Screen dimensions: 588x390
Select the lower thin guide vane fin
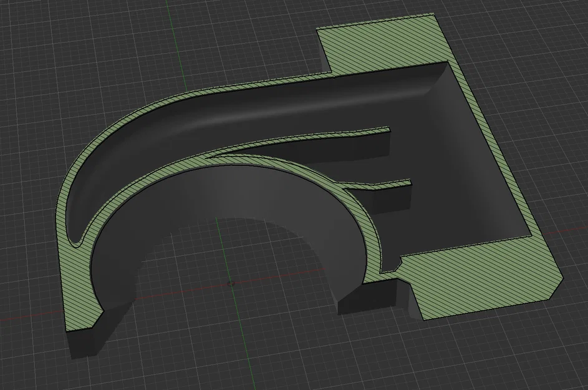375,185
